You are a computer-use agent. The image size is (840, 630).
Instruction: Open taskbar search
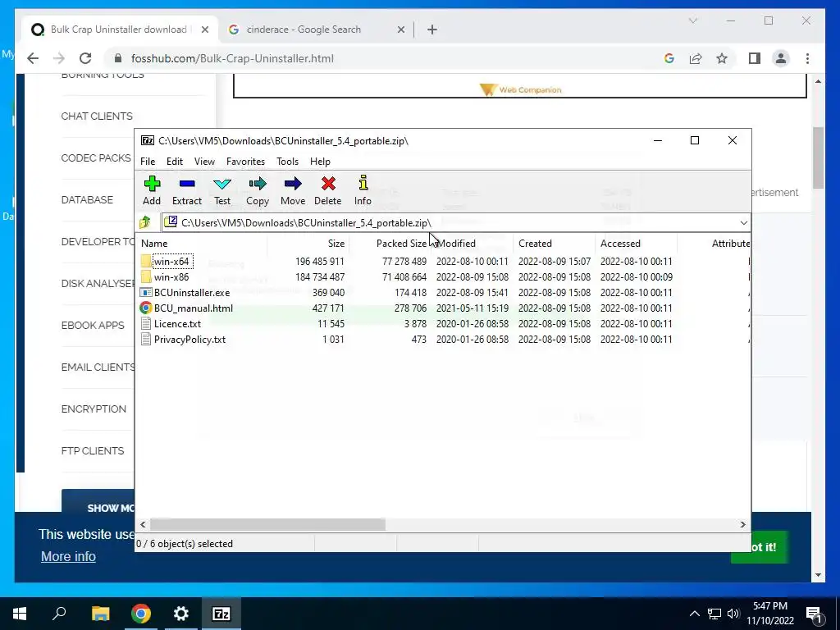59,614
